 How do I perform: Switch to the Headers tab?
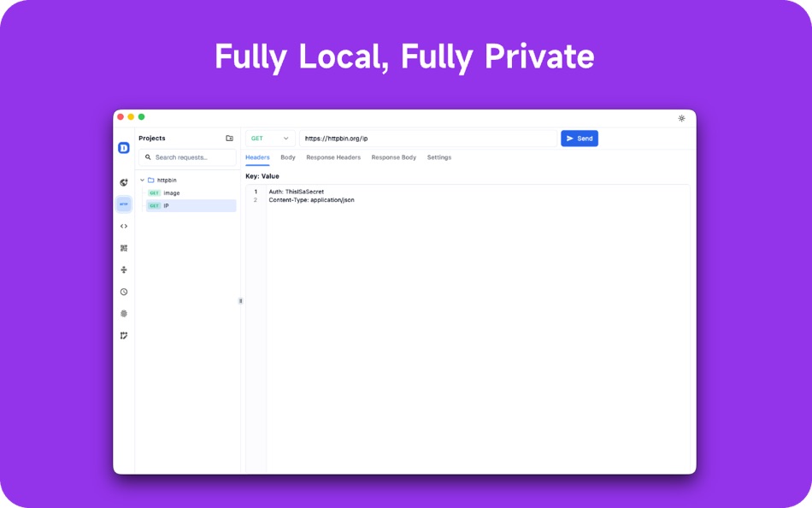click(x=257, y=157)
